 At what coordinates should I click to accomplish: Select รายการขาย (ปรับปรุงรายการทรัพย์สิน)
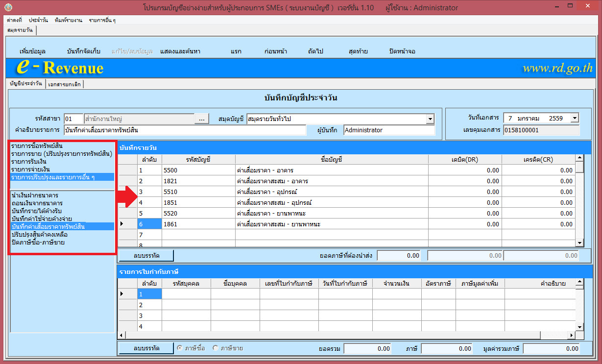point(61,153)
